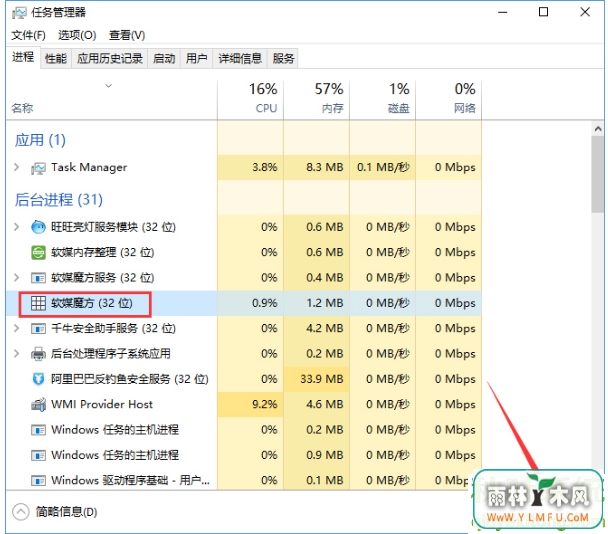Switch to the 服务 tab

tap(283, 59)
